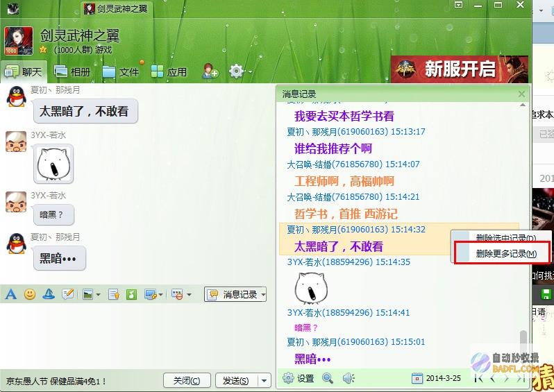Select 删除更多记录(M) from context menu
Image resolution: width=554 pixels, height=392 pixels.
pyautogui.click(x=502, y=253)
